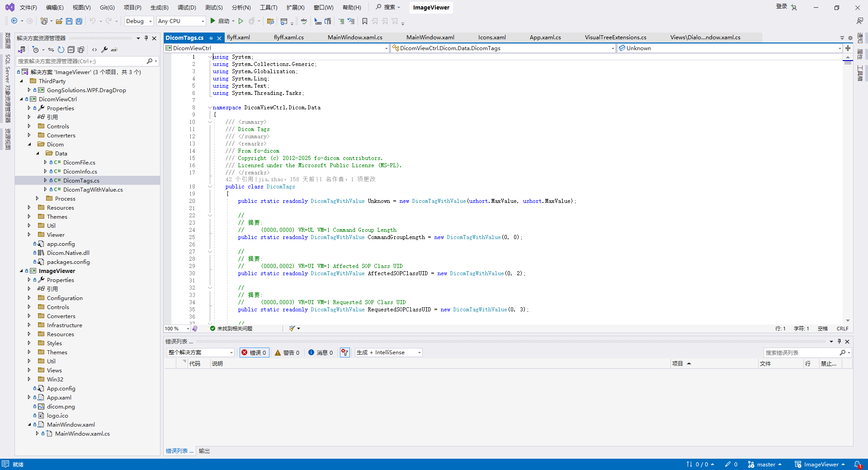Toggle the 警告 0 warnings filter

click(287, 352)
